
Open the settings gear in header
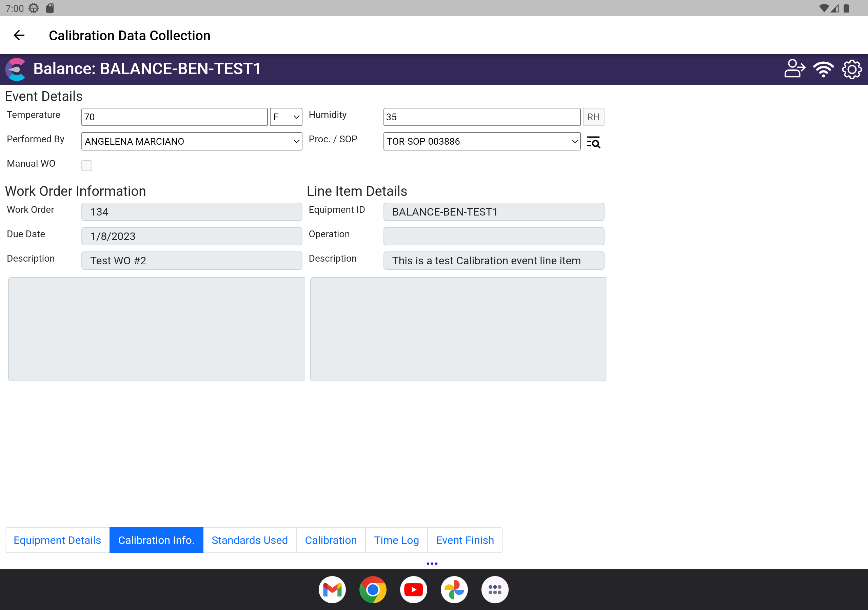tap(852, 69)
